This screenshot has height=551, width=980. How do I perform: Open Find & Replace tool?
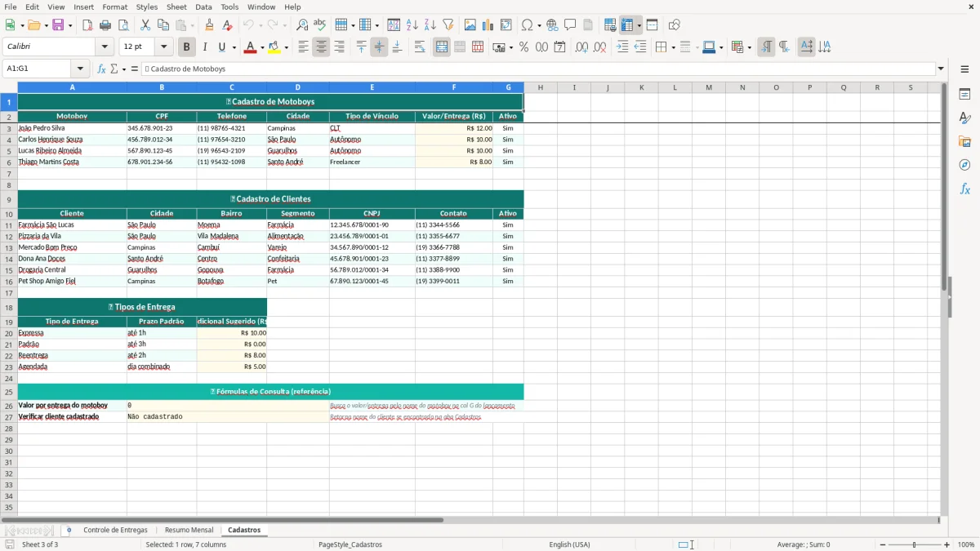301,25
